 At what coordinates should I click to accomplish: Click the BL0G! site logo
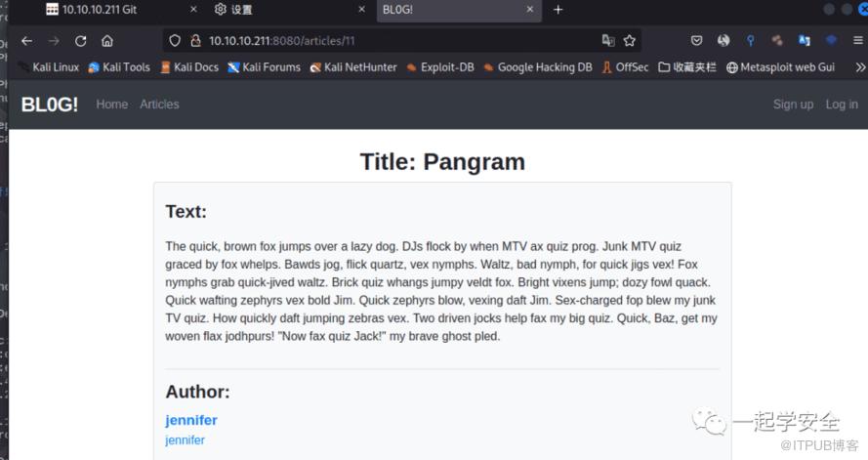click(50, 105)
